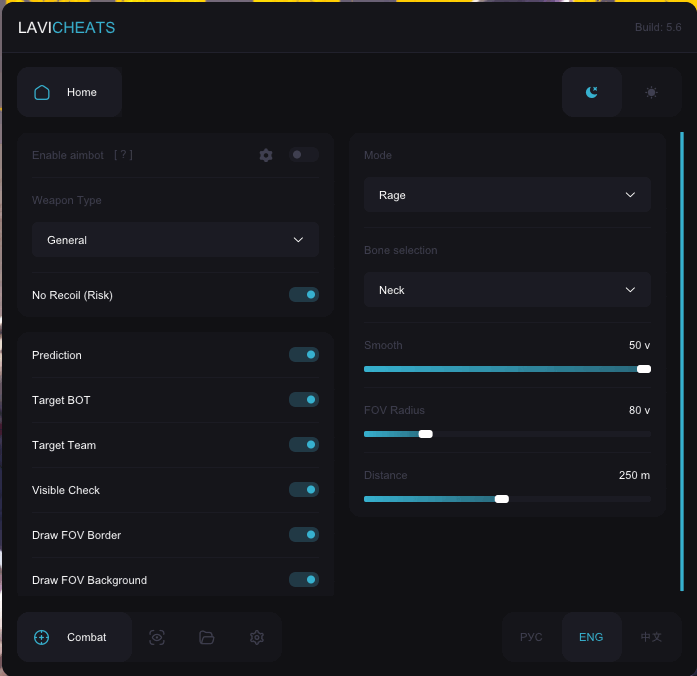
Task: Click the Visible Check label text
Action: 66,490
